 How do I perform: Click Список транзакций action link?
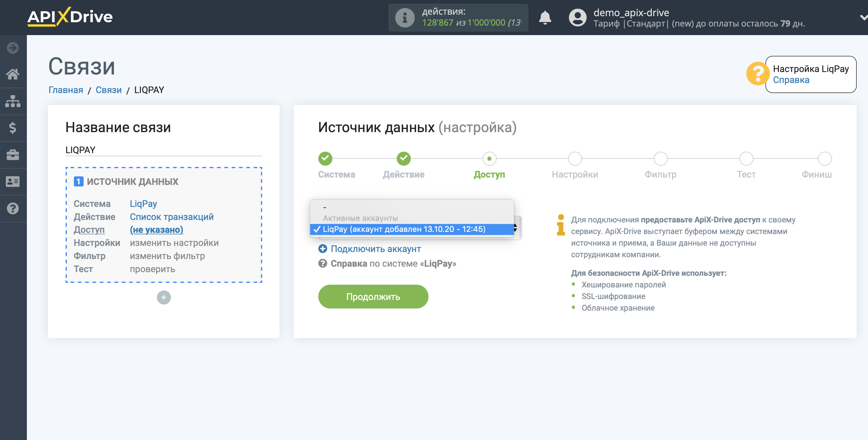coord(172,217)
